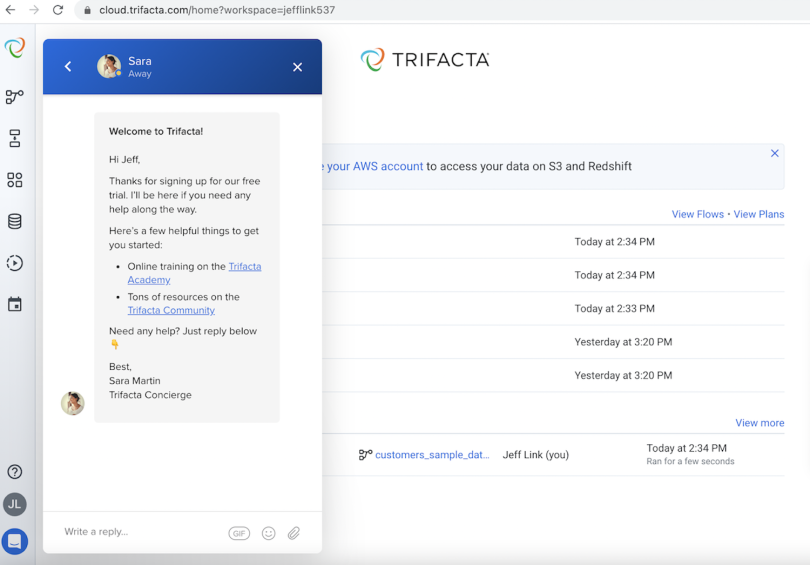Click Welcome to Trifacta! heading
This screenshot has width=810, height=565.
(x=156, y=132)
